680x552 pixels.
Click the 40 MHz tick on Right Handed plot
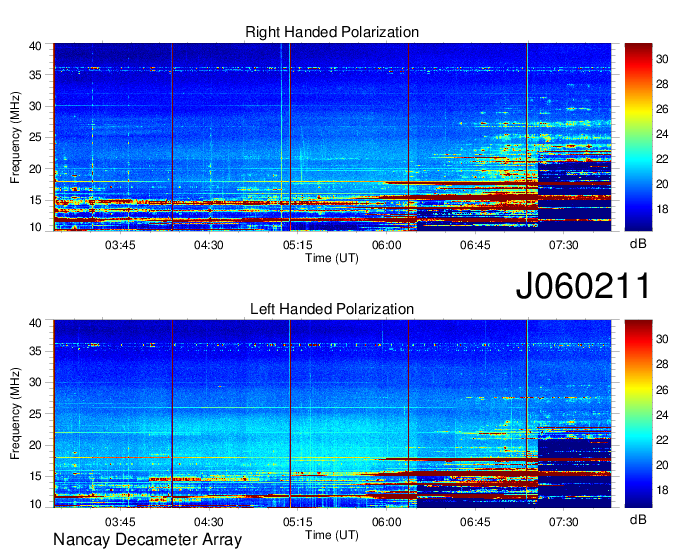[35, 46]
